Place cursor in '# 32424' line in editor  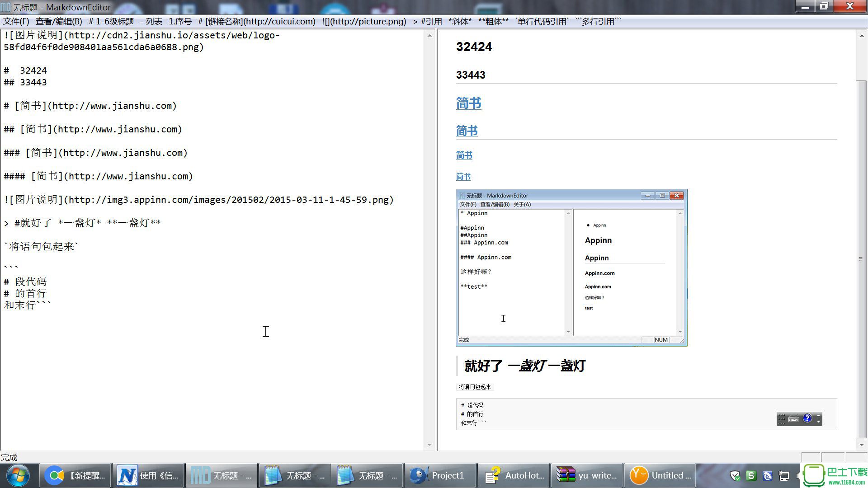(x=25, y=70)
